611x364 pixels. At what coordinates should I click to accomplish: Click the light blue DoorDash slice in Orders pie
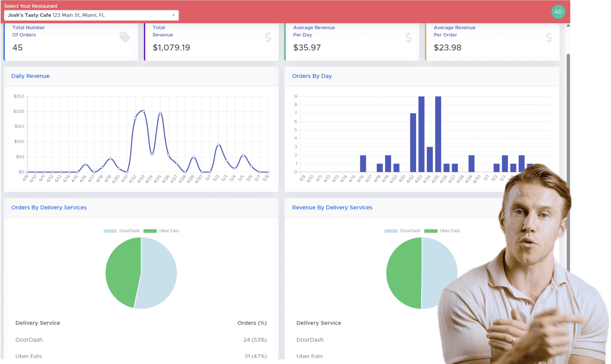tap(160, 273)
